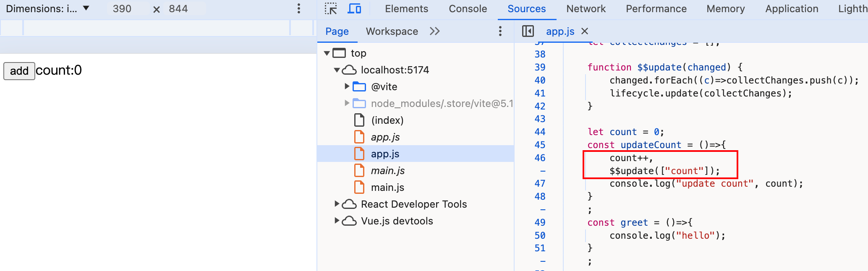Activate the inspect element picker icon

(331, 9)
